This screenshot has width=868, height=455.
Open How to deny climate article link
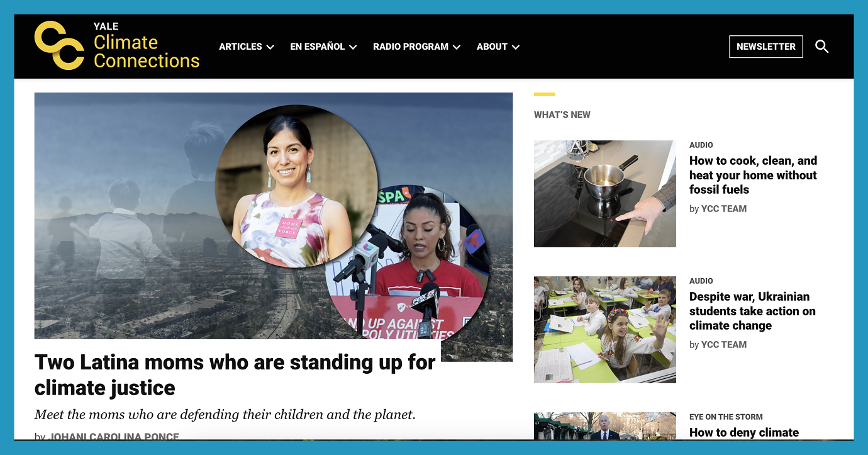click(744, 432)
